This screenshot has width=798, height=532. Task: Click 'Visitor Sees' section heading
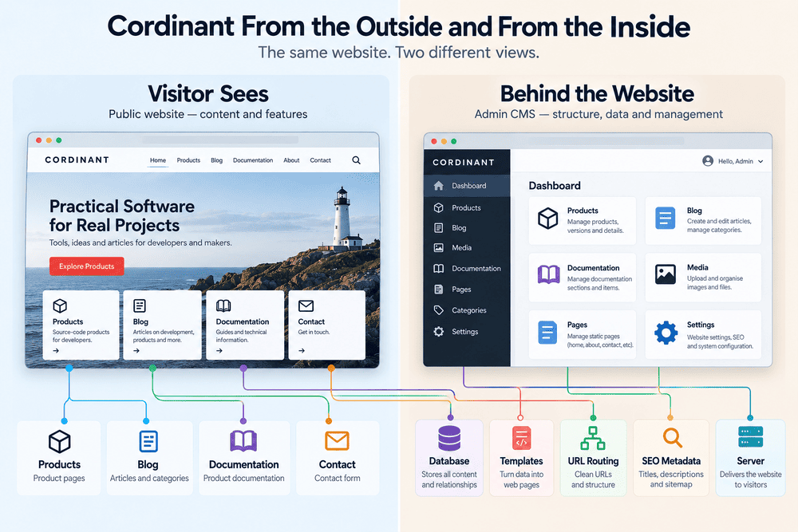[208, 94]
